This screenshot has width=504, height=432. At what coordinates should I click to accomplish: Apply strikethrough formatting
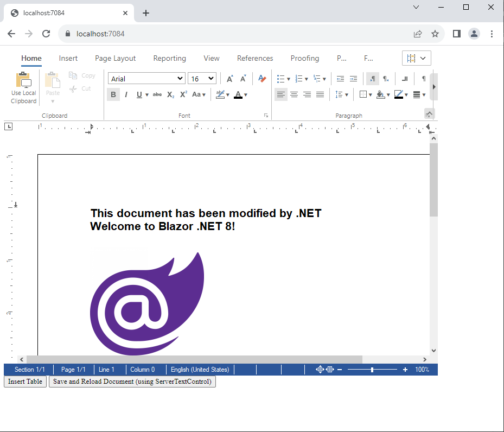coord(157,94)
